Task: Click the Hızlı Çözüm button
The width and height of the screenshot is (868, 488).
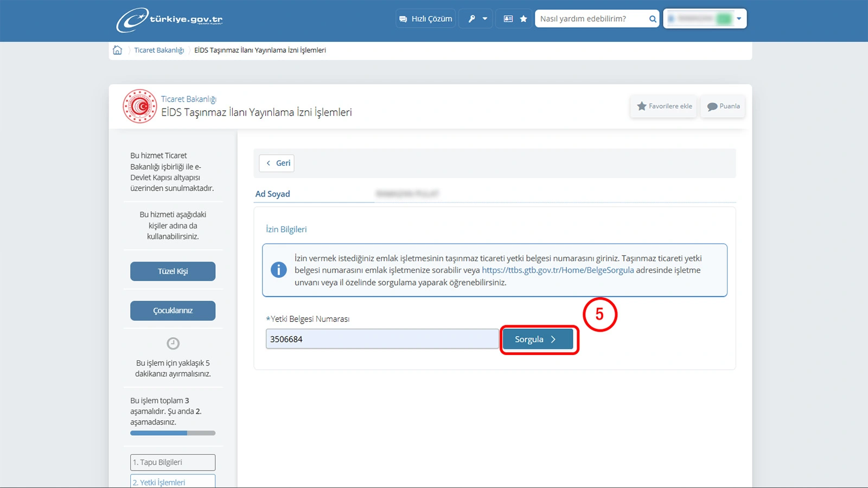Action: [x=426, y=18]
